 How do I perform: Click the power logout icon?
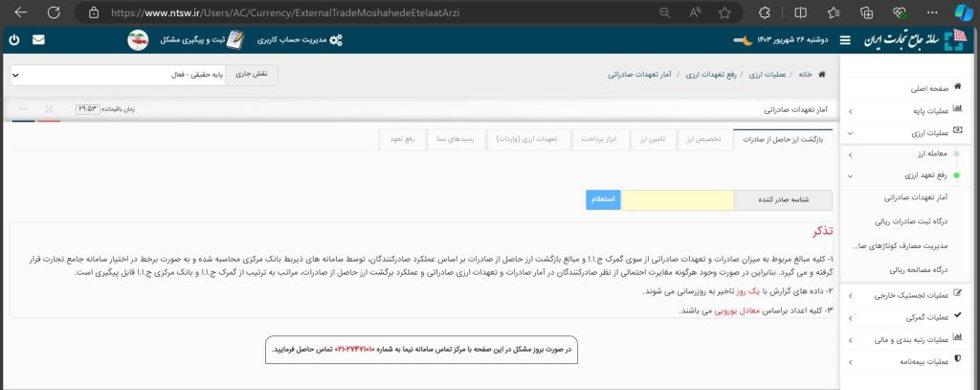point(14,39)
